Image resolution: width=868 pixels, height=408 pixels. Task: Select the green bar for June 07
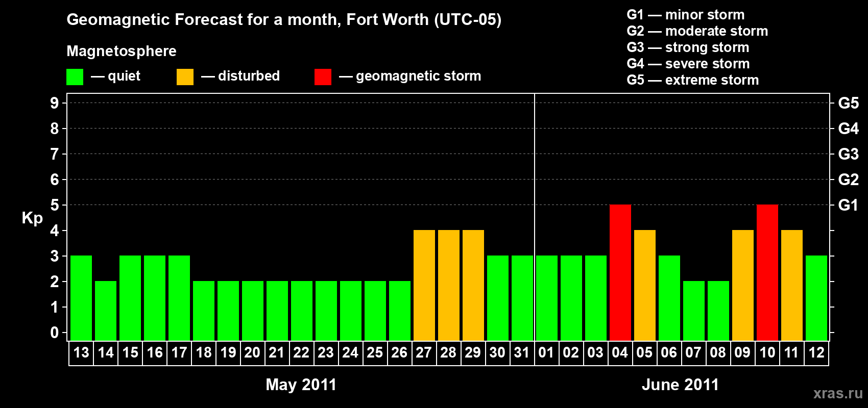pos(694,311)
